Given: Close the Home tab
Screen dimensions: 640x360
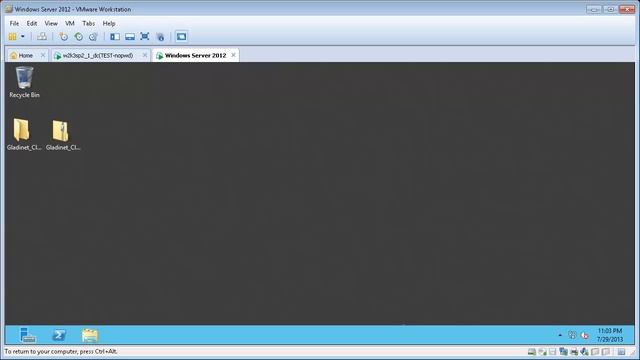Looking at the screenshot, I should [x=43, y=55].
